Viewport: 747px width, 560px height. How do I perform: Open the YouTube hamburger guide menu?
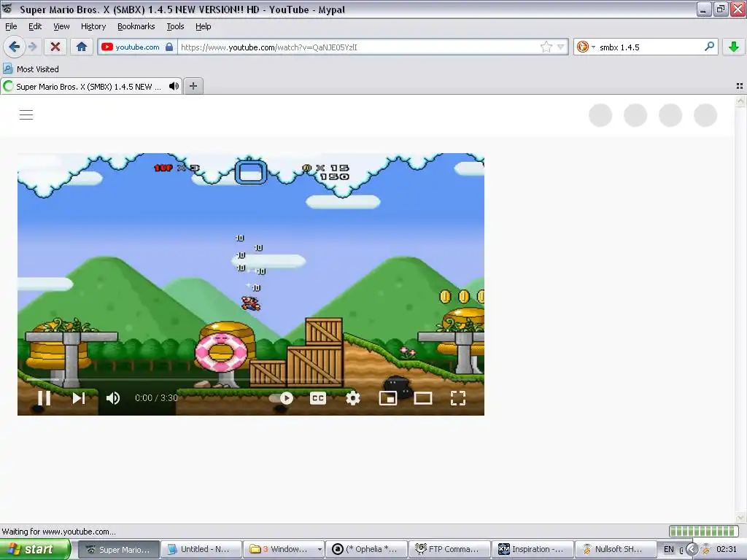point(26,114)
